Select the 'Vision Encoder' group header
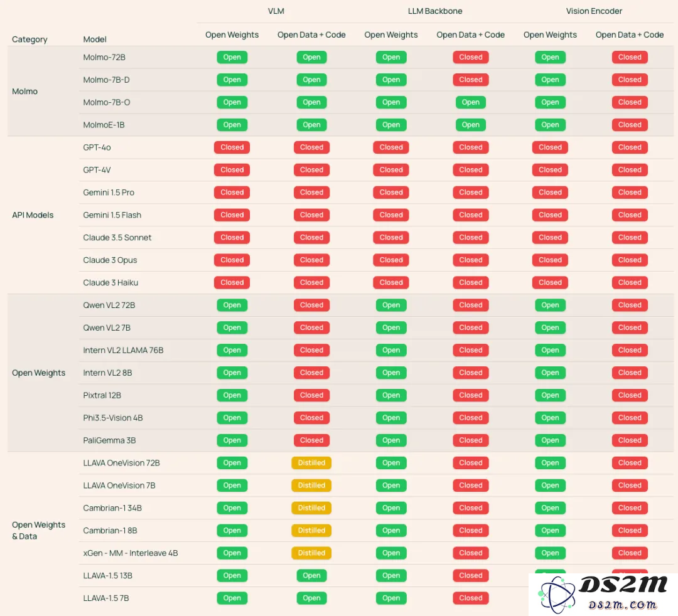Screen dimensions: 678x616 594,11
